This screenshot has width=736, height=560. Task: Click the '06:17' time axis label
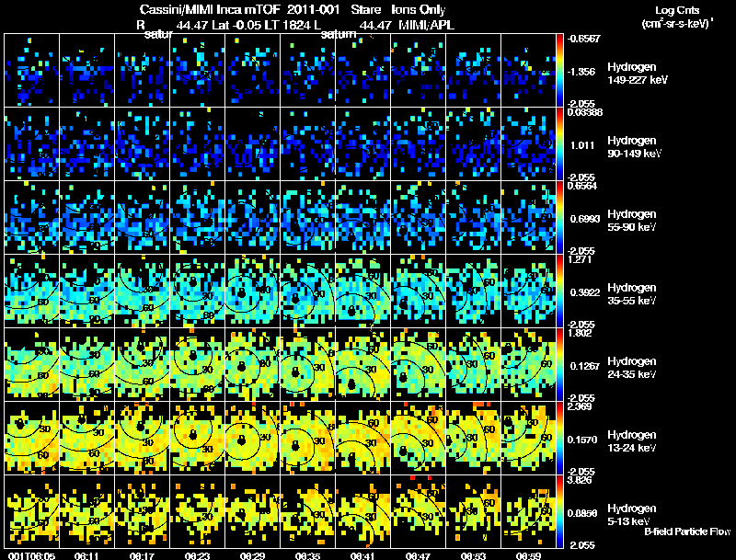tap(142, 555)
